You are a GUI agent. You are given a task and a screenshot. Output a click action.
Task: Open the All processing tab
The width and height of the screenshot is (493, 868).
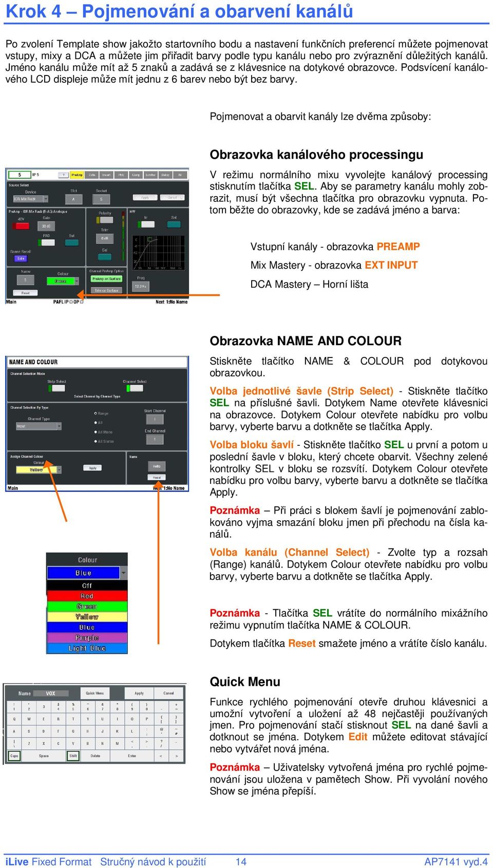(180, 175)
